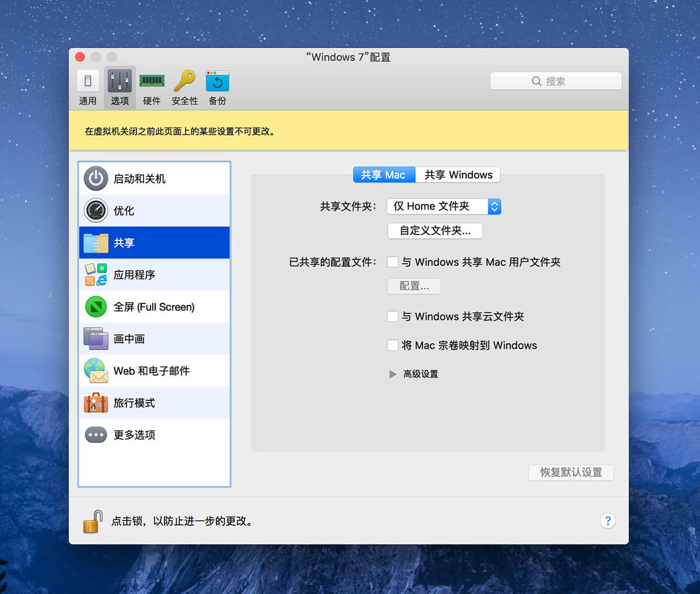Expand the 高级设置 disclosure triangle
The width and height of the screenshot is (700, 594).
393,374
